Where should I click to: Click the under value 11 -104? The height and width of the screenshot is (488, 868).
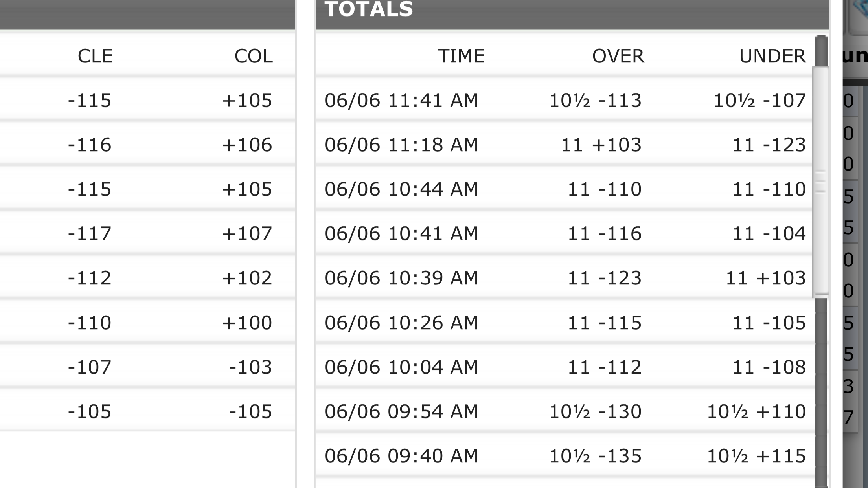click(769, 234)
